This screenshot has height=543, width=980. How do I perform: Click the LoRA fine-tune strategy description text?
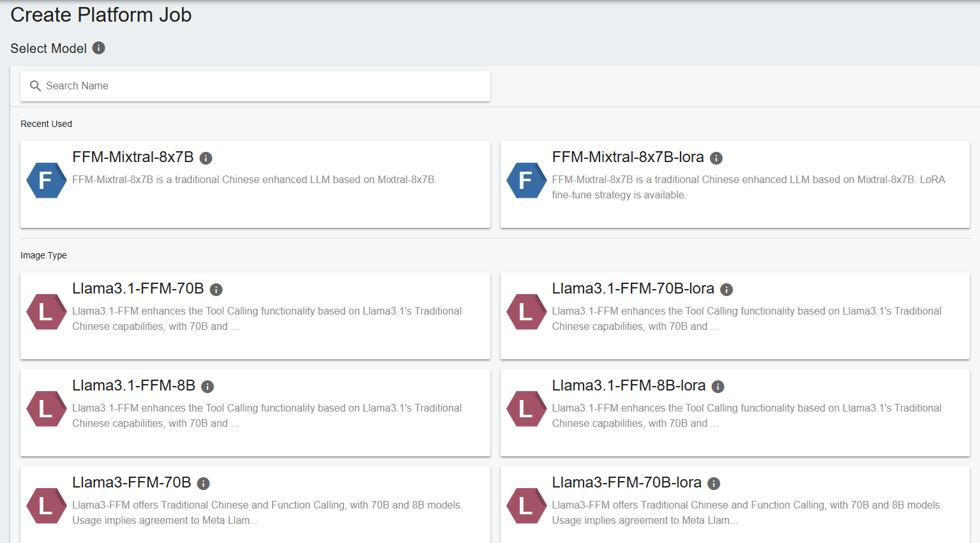[x=748, y=188]
